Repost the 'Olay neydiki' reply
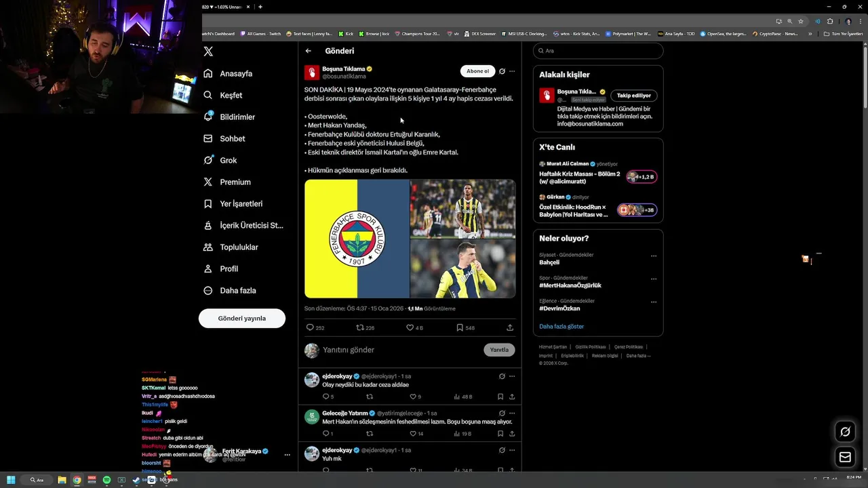This screenshot has width=868, height=488. click(x=370, y=396)
